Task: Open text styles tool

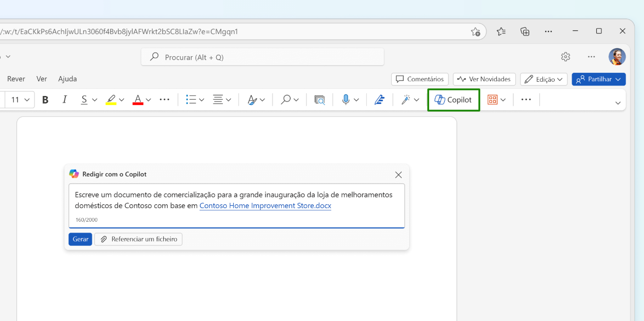Action: click(252, 100)
